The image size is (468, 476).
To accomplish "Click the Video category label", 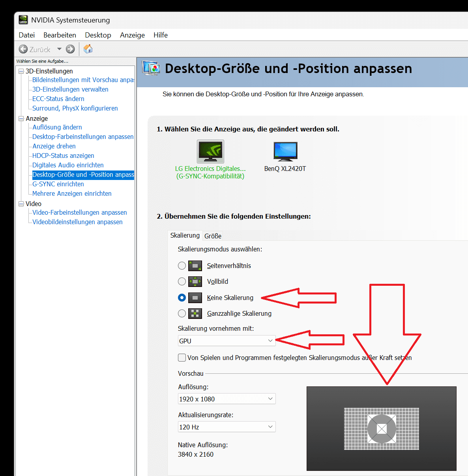I will [x=34, y=204].
